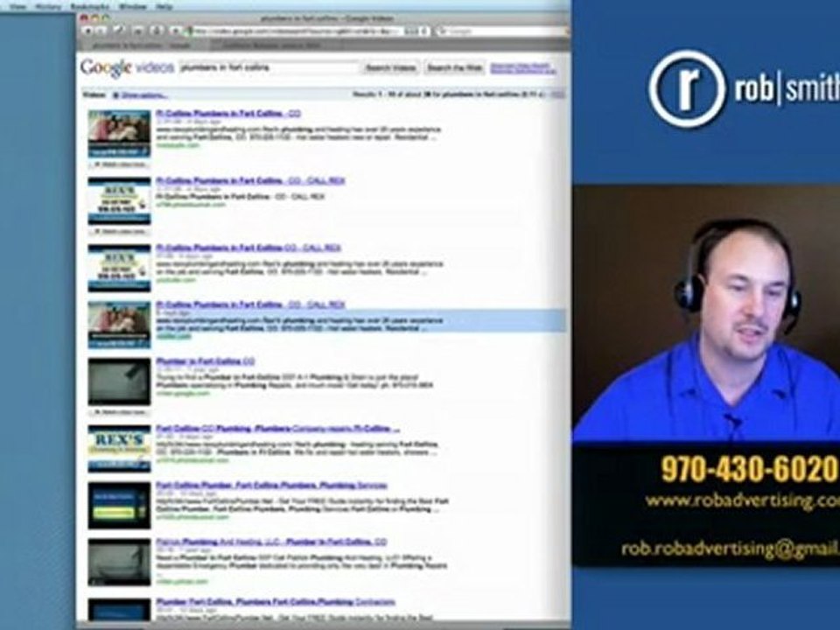Switch to the 'plumbers in fort collins' browser tab
This screenshot has width=840, height=630.
(x=143, y=45)
